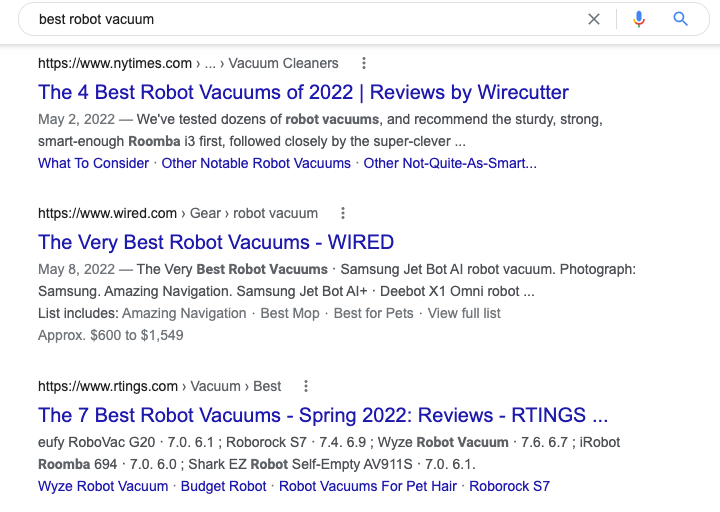The height and width of the screenshot is (512, 720).
Task: Select 'Wyze Robot Vacuum' sitelink
Action: [x=103, y=486]
